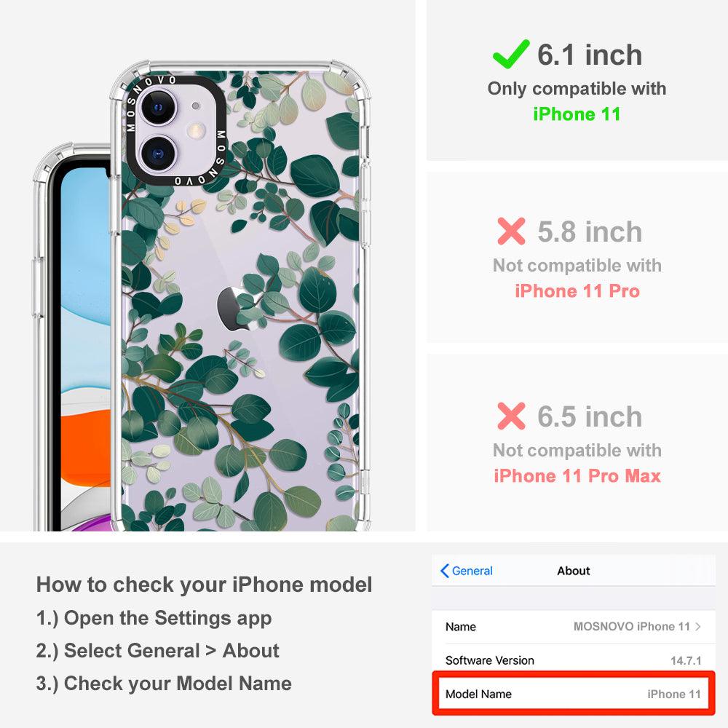Click the iPhone 11 Pro Max text
Image resolution: width=728 pixels, height=728 pixels.
pyautogui.click(x=577, y=476)
